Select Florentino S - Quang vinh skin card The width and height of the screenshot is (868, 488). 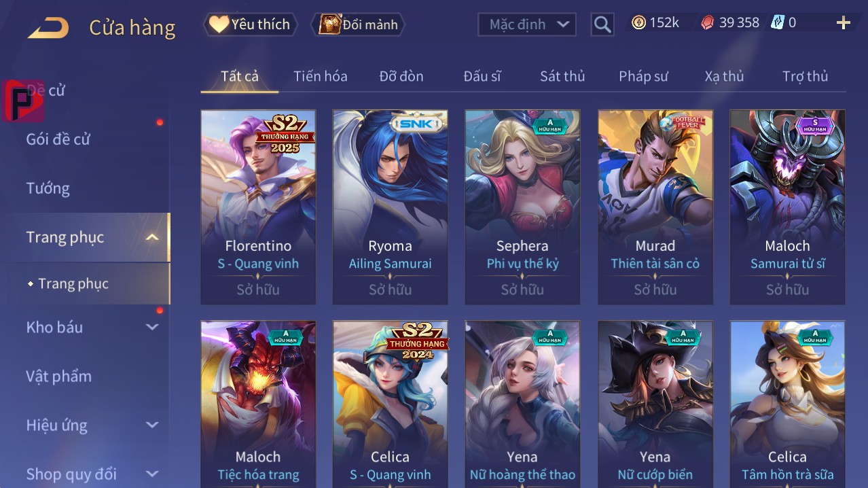pyautogui.click(x=258, y=207)
